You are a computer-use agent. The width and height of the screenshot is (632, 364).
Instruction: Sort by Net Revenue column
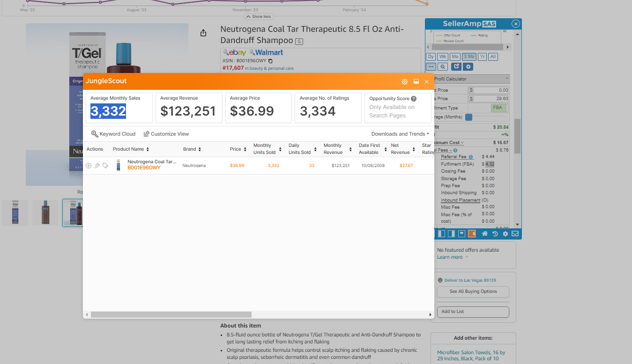click(403, 149)
